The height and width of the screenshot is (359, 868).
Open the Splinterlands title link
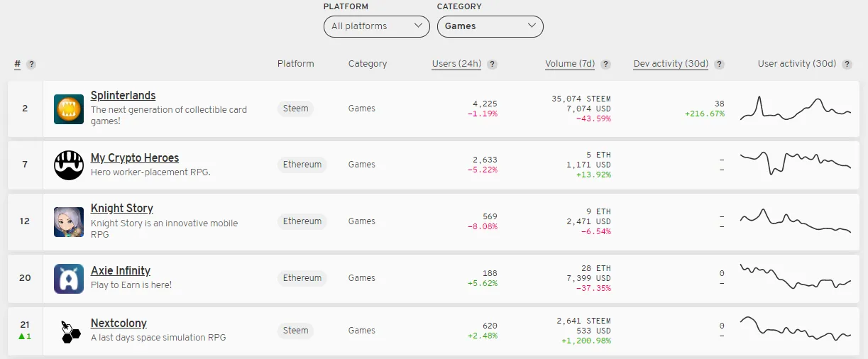[x=123, y=96]
